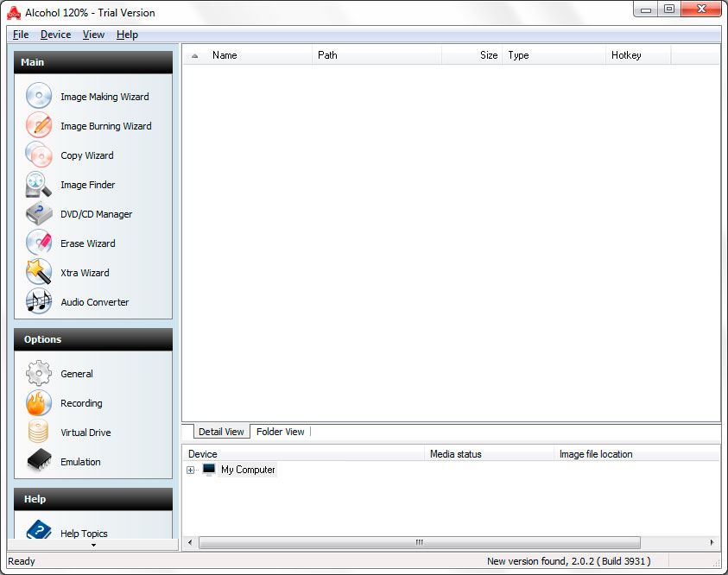
Task: Open the Image Making Wizard link
Action: click(105, 97)
